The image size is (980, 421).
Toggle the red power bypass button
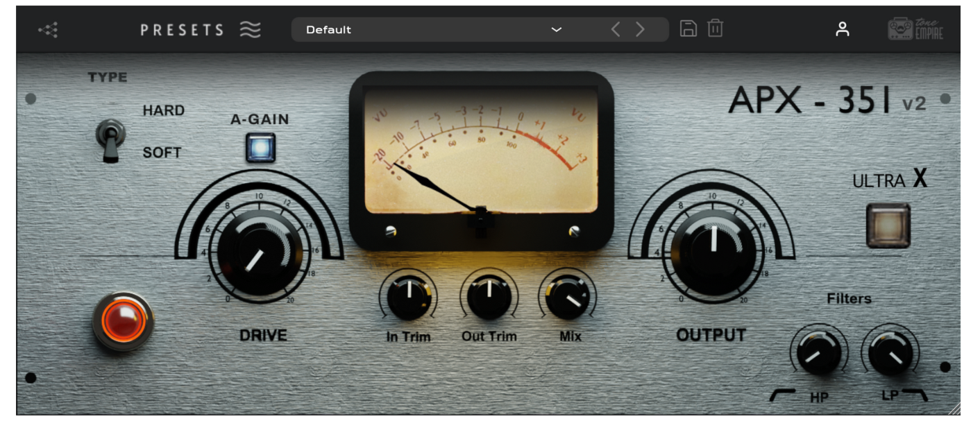tap(124, 322)
